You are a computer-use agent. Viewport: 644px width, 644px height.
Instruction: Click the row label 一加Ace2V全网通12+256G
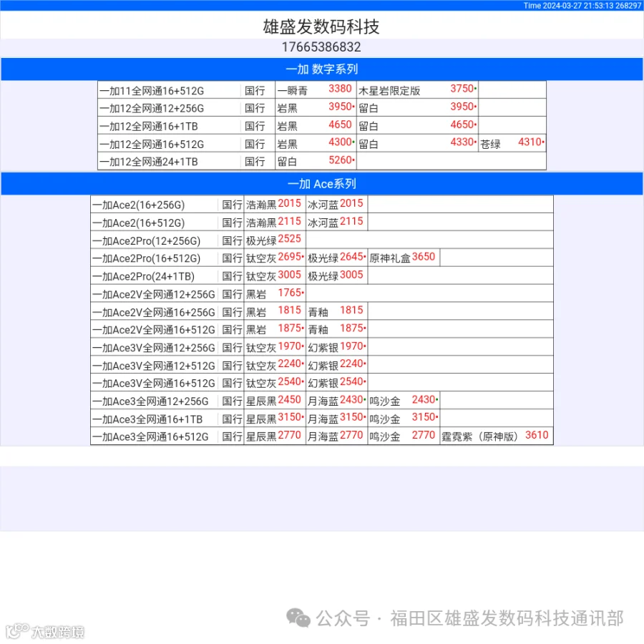point(154,295)
